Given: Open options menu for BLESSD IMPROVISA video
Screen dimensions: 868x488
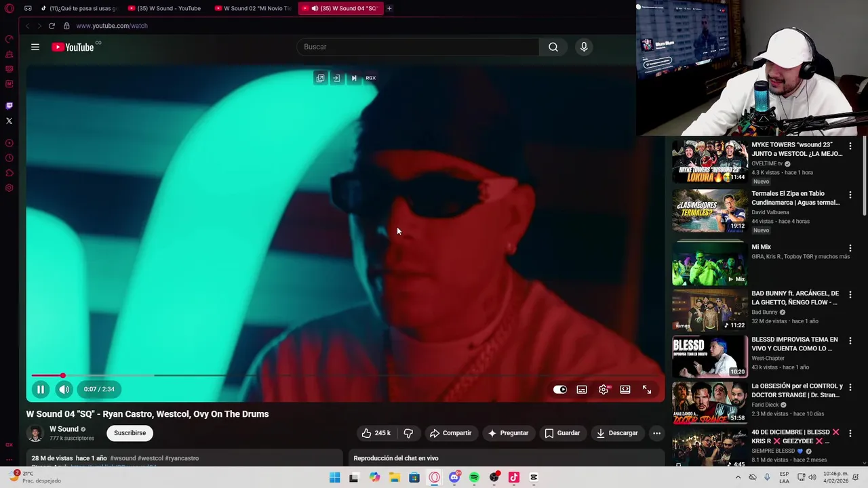Looking at the screenshot, I should (x=850, y=341).
